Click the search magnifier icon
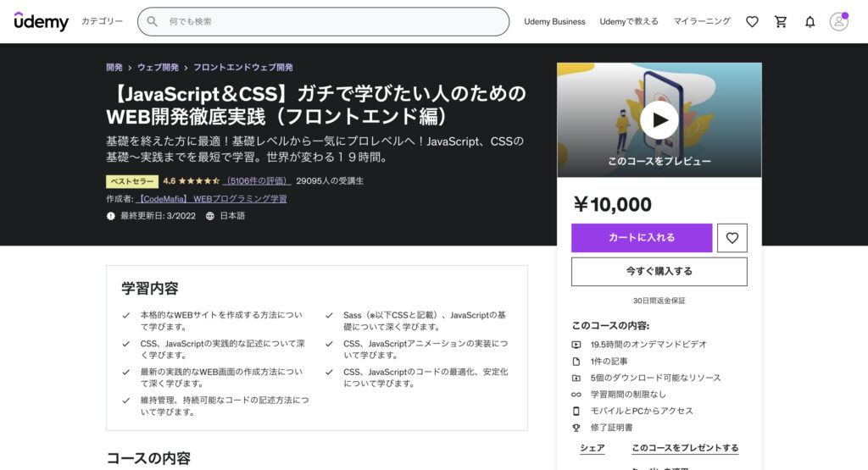This screenshot has height=470, width=868. tap(153, 21)
